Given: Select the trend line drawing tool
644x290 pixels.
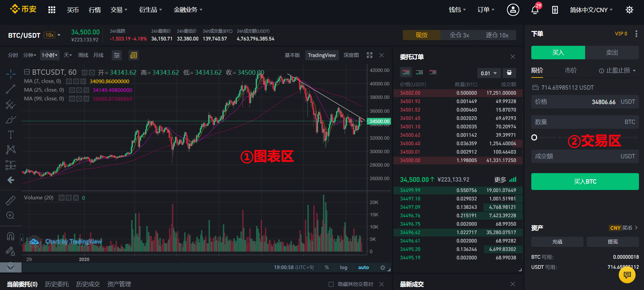Looking at the screenshot, I should tap(11, 89).
